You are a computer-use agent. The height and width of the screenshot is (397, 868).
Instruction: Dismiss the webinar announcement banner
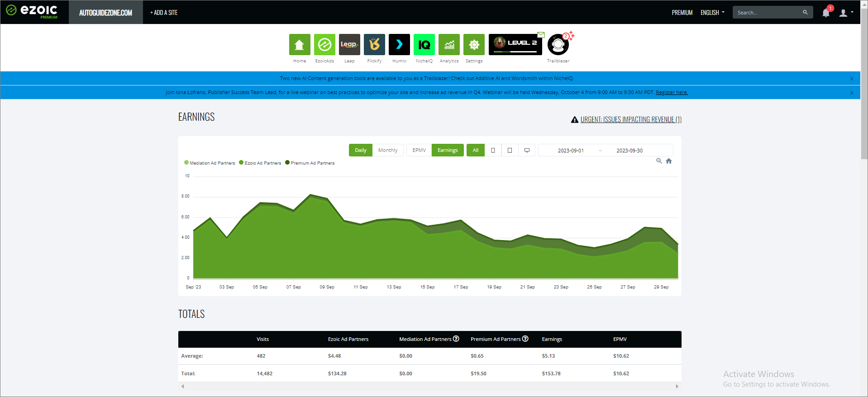[x=852, y=93]
